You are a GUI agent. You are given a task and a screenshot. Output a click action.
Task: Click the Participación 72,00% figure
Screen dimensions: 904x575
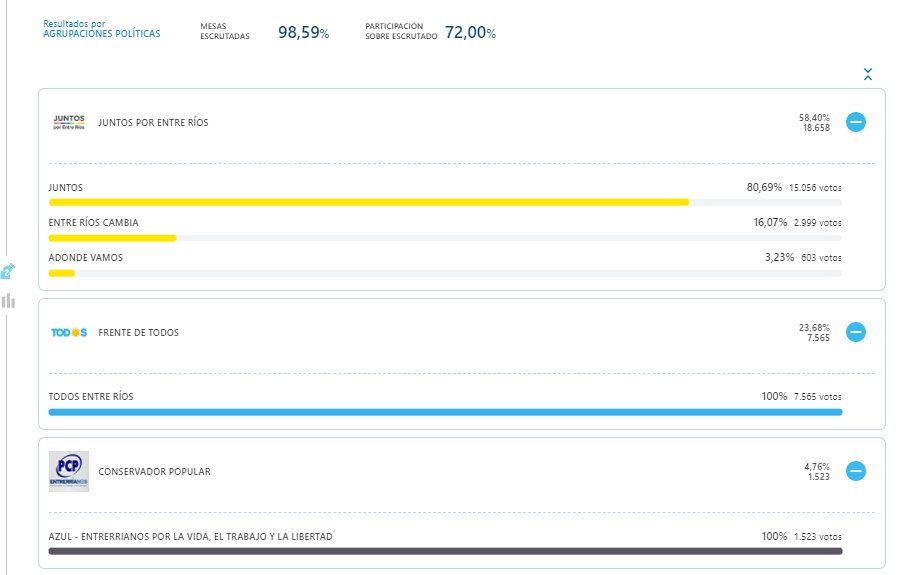(470, 32)
